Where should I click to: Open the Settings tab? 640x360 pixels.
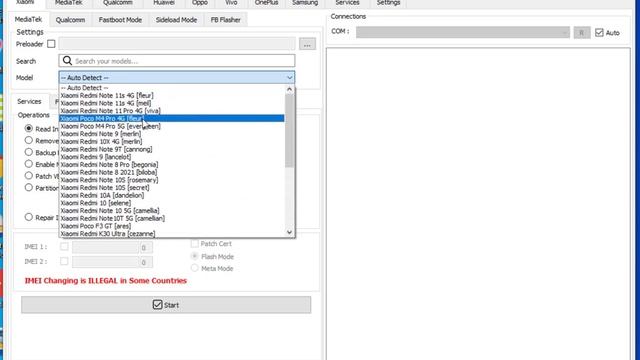tap(388, 3)
